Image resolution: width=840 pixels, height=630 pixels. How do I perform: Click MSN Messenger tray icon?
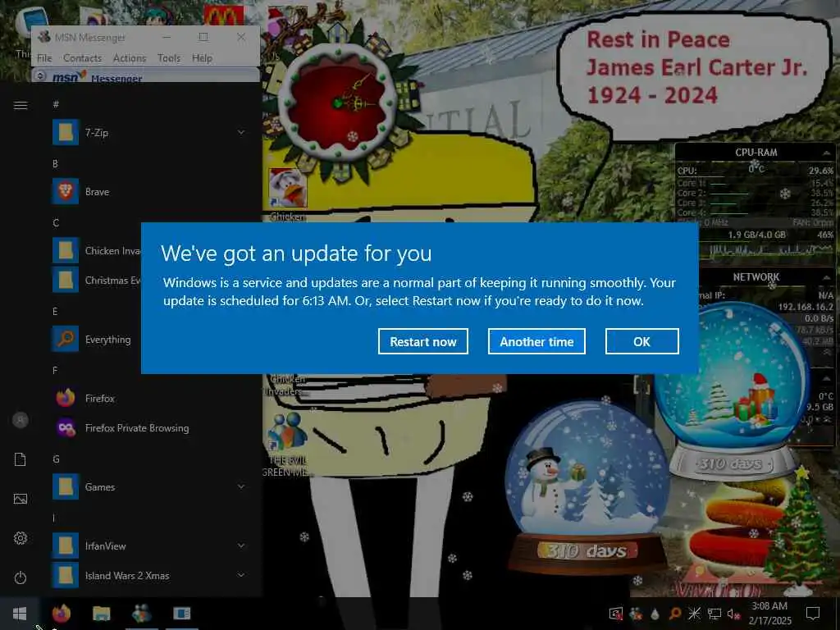pyautogui.click(x=636, y=614)
